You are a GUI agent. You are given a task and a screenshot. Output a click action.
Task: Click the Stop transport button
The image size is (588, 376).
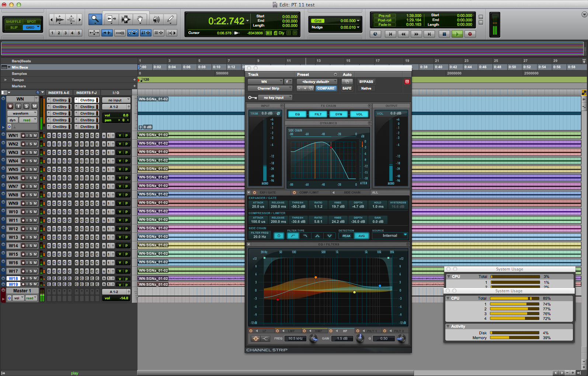coord(444,34)
